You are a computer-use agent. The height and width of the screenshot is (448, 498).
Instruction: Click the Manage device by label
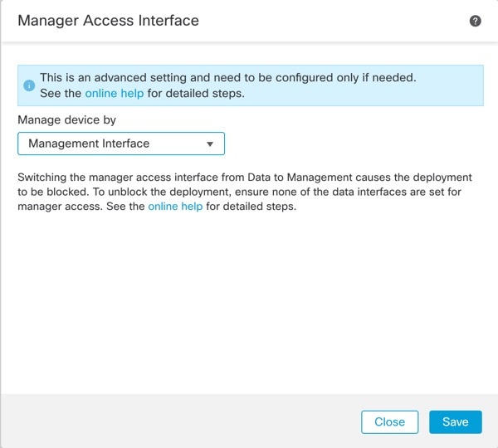point(66,119)
